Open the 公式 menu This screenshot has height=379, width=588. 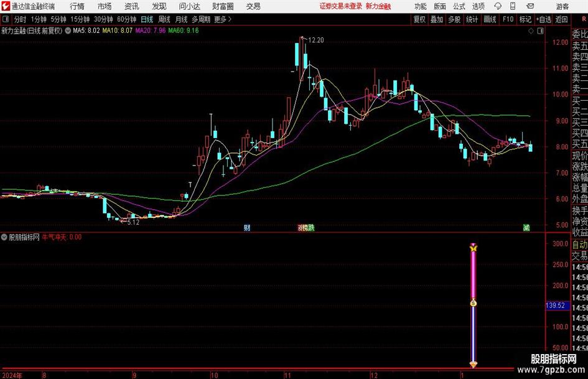[x=459, y=6]
